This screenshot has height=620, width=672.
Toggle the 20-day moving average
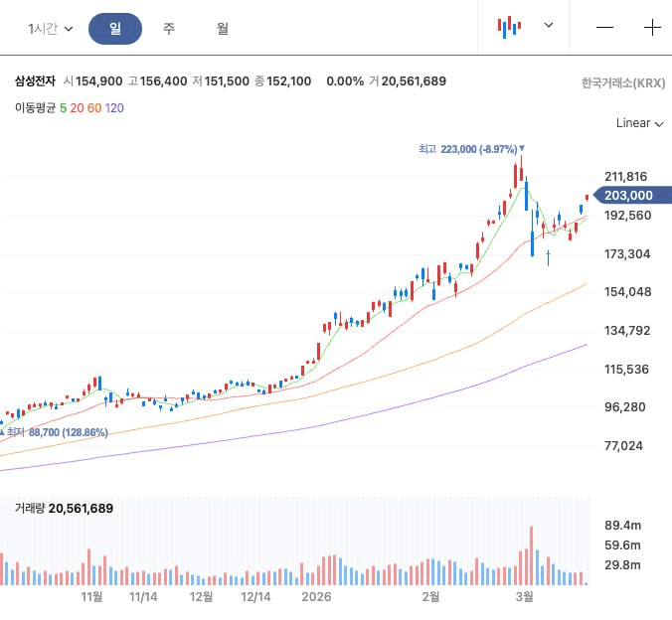click(77, 107)
